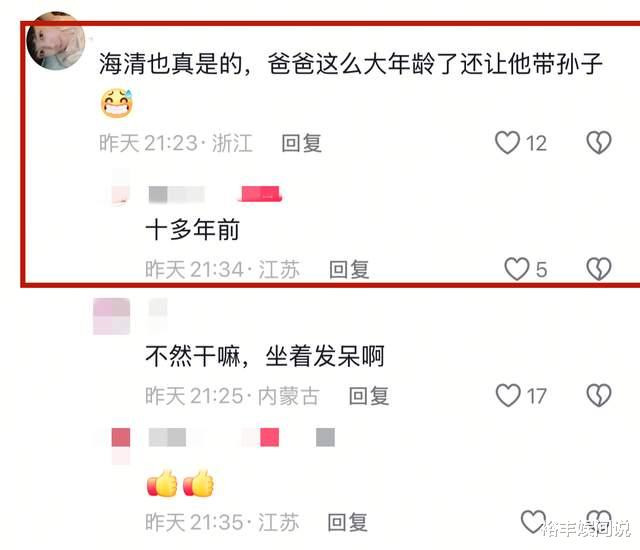
Task: Open avatar of the '不然干嘛' commenter
Action: click(x=111, y=316)
